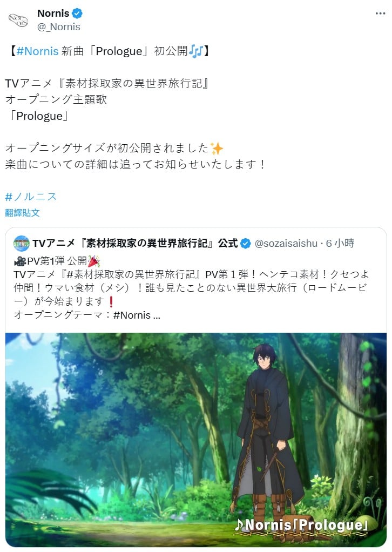
Task: Click Nornis blue verified badge
Action: pos(77,14)
